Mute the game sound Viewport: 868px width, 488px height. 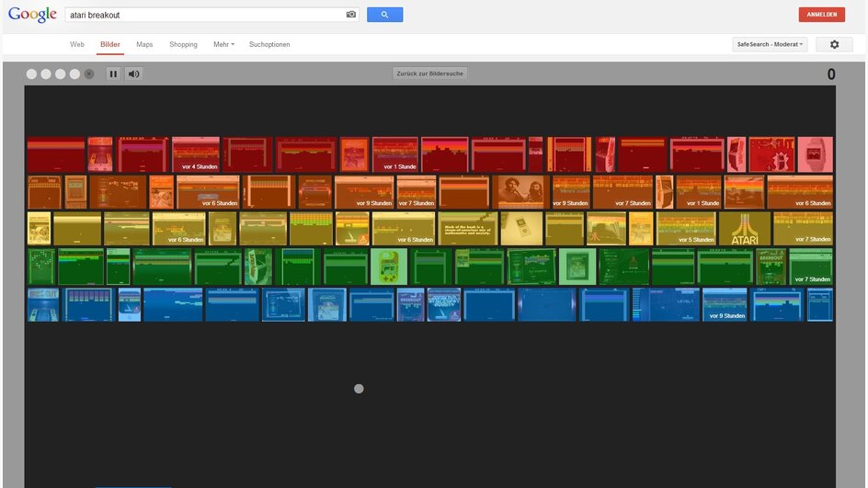pos(134,74)
